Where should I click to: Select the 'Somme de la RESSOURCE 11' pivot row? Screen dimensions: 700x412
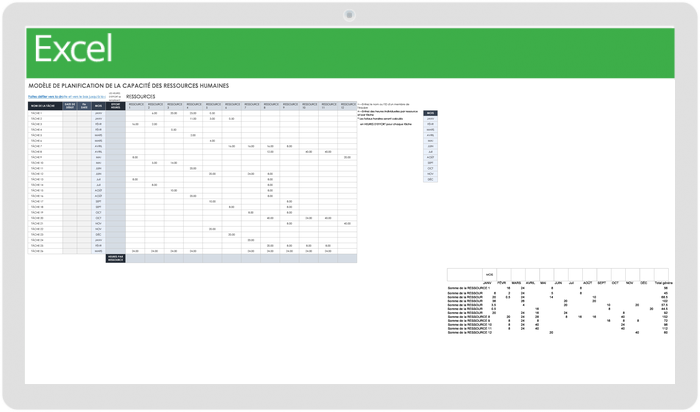point(558,329)
